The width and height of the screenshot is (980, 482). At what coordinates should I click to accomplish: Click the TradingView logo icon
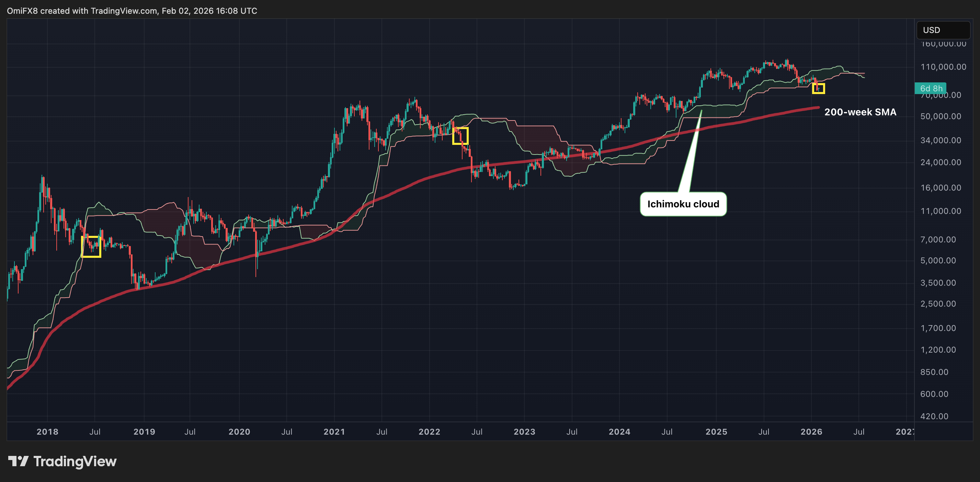coord(18,461)
